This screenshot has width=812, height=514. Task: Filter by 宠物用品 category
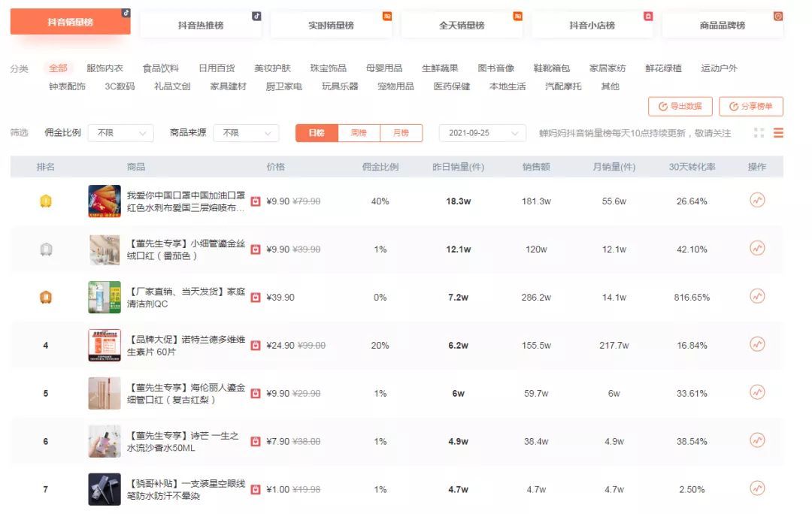[395, 86]
